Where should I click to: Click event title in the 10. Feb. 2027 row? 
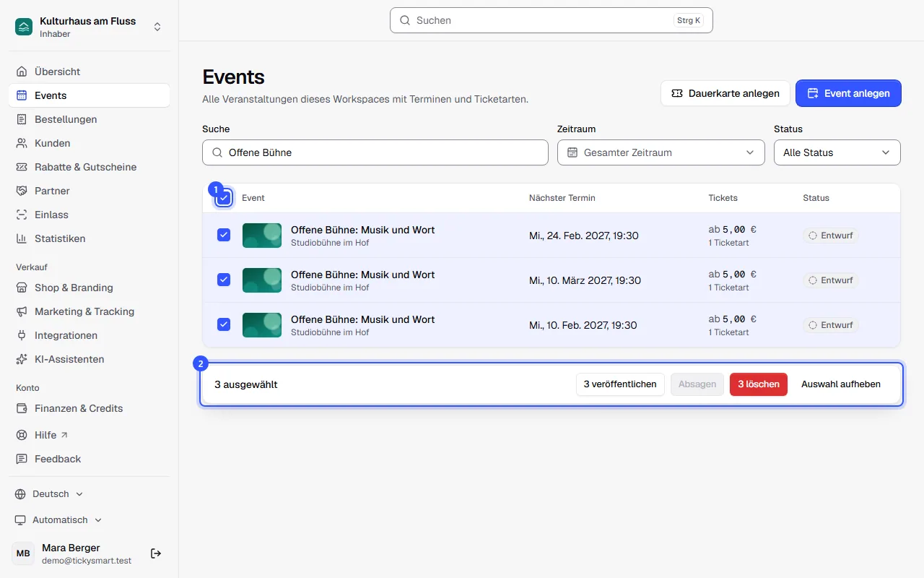(x=363, y=319)
